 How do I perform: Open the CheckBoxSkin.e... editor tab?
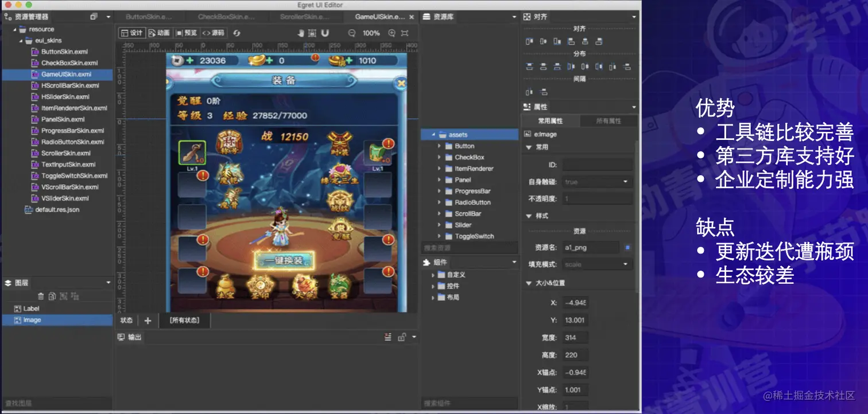click(x=226, y=17)
